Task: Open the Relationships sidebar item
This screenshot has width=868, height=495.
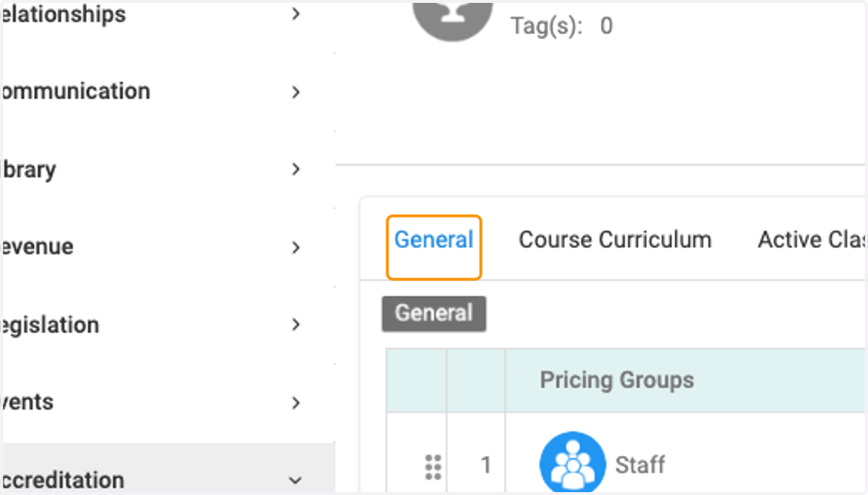Action: (168, 14)
